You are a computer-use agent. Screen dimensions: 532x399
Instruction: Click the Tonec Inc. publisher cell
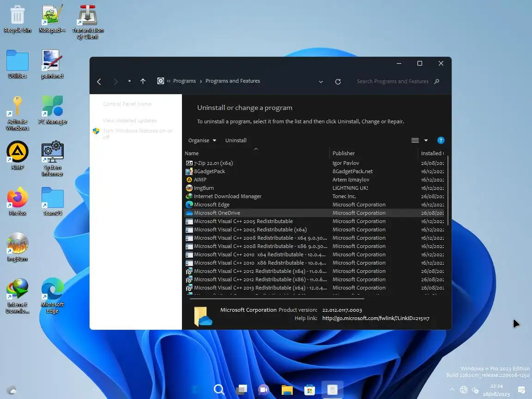344,196
